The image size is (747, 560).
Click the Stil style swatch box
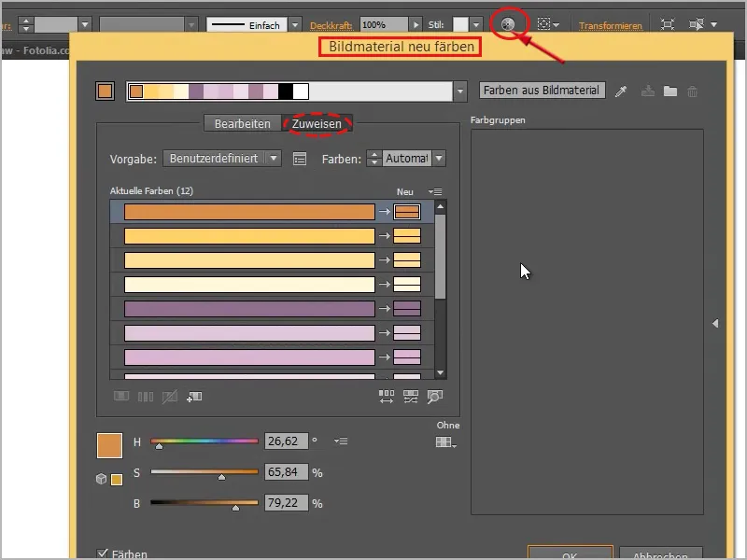point(460,25)
